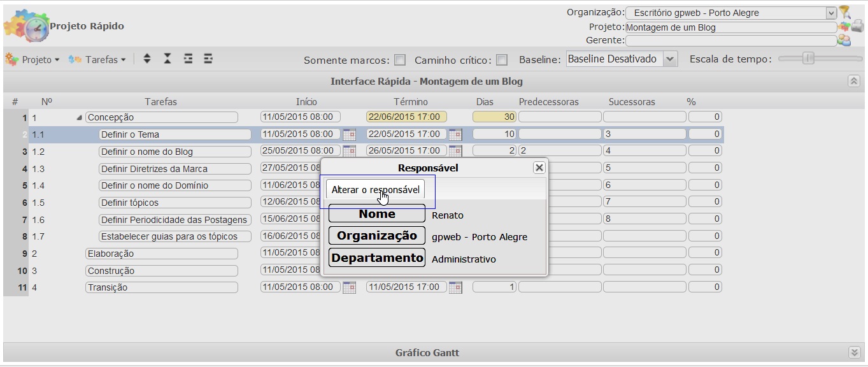The image size is (868, 367).
Task: Open calendar for Transição end date
Action: [x=455, y=287]
